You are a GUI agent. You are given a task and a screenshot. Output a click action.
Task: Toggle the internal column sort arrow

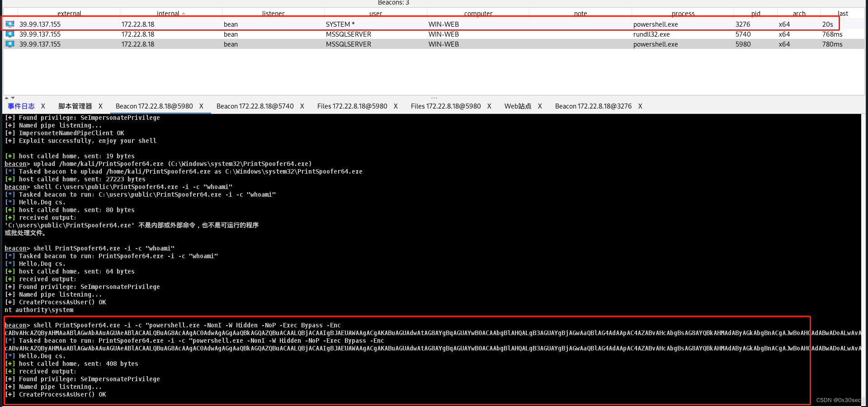coord(183,14)
